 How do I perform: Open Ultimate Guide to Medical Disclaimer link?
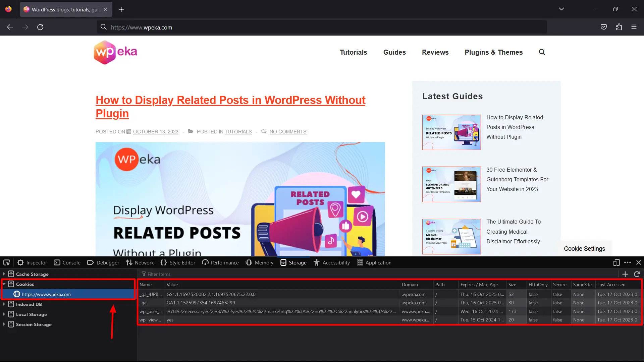click(x=514, y=232)
